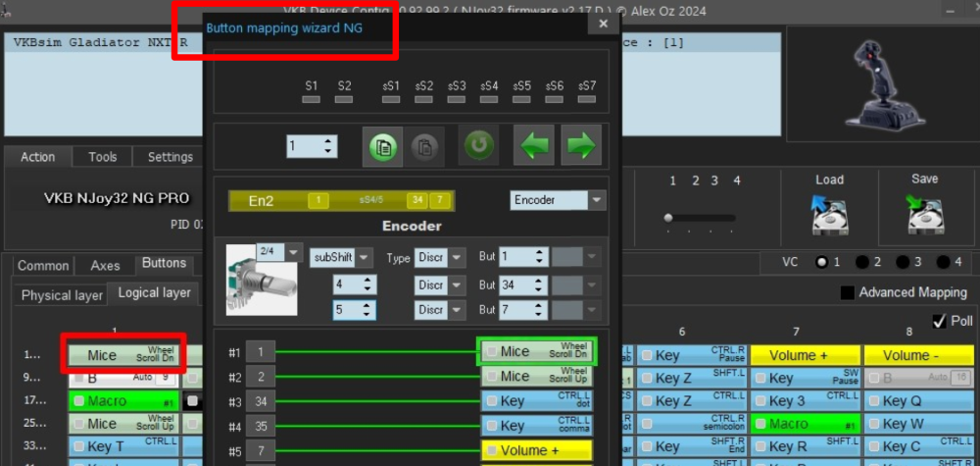Image resolution: width=980 pixels, height=466 pixels.
Task: Click the But 7 number spinner
Action: pos(523,310)
